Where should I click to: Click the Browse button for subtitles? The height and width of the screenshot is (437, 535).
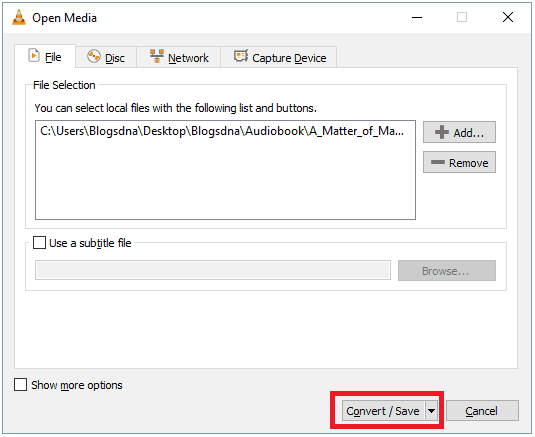point(447,271)
